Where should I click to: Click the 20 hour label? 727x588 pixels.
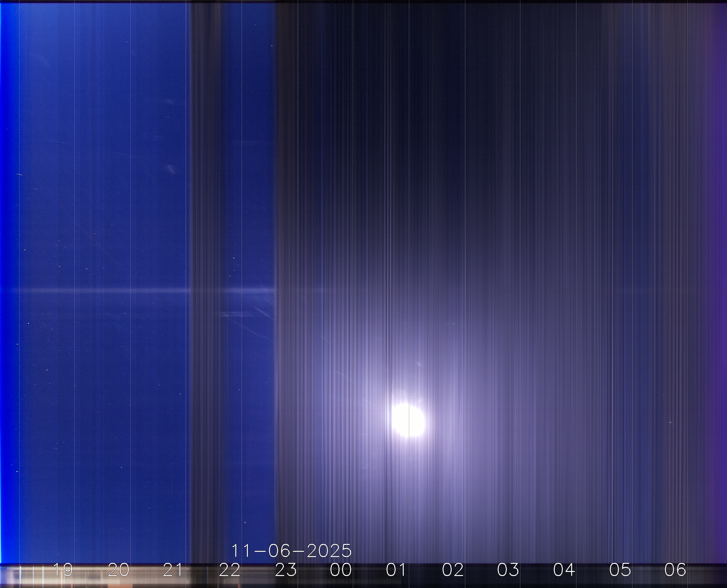[119, 570]
